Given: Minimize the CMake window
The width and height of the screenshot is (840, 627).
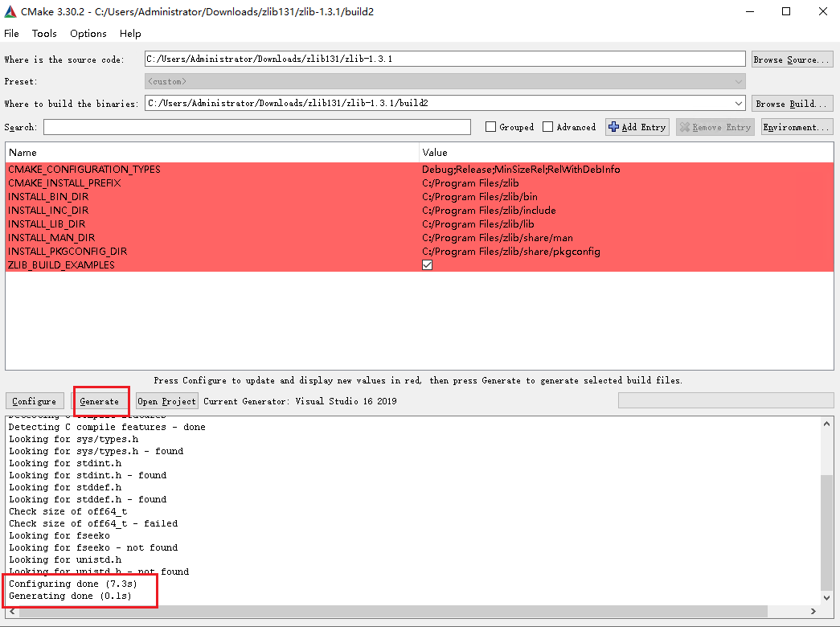Looking at the screenshot, I should pos(750,11).
